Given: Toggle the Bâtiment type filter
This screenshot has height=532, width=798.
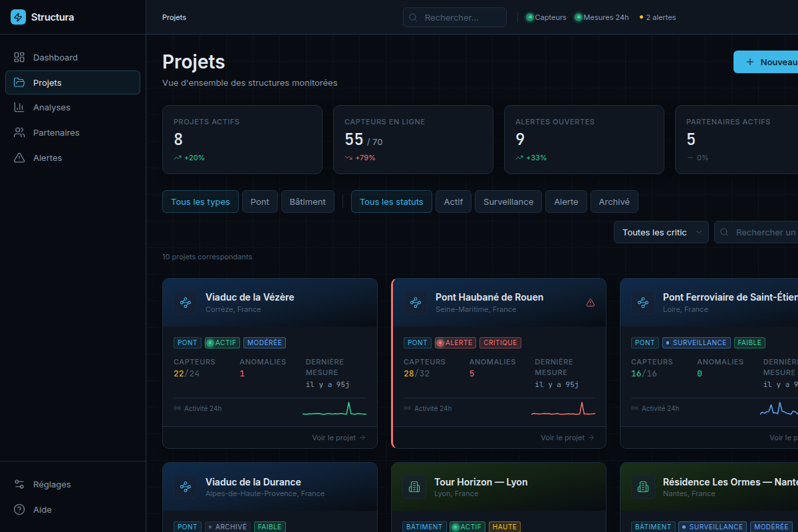Looking at the screenshot, I should (x=308, y=201).
